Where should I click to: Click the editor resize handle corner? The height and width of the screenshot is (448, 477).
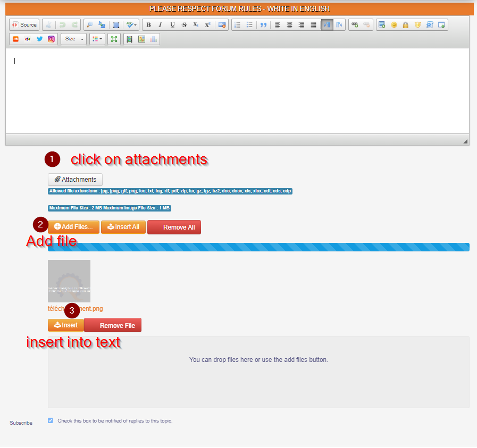click(x=465, y=141)
